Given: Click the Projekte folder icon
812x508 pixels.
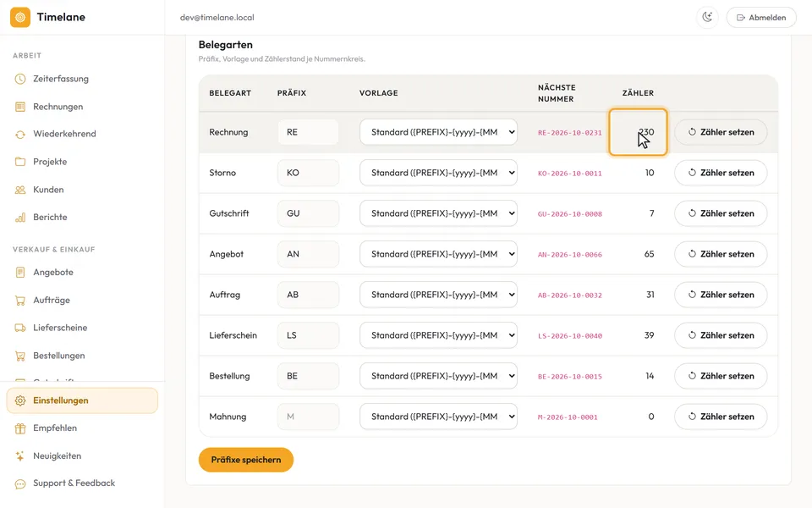Looking at the screenshot, I should click(20, 162).
